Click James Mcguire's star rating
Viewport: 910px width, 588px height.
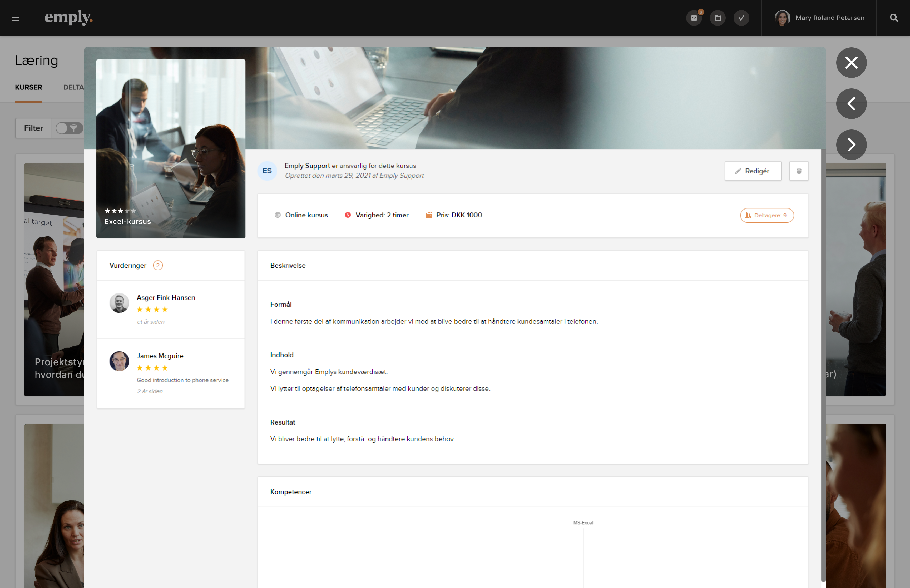[x=152, y=368]
